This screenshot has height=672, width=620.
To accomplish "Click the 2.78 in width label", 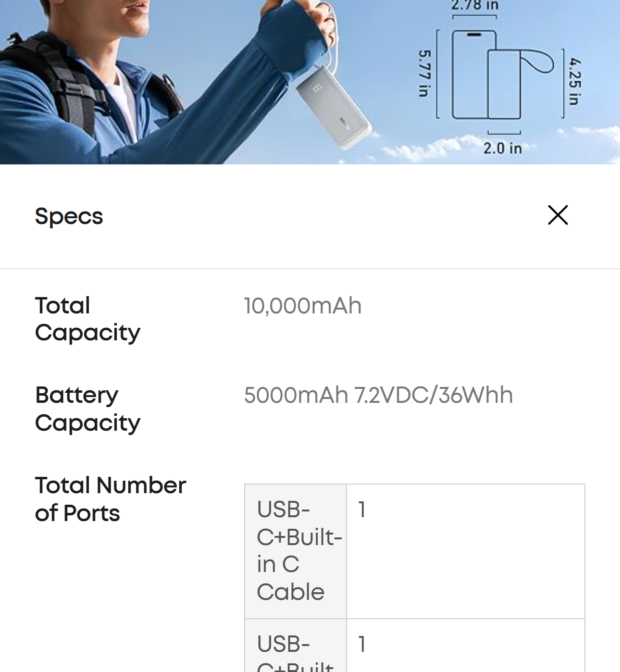I will [x=474, y=6].
